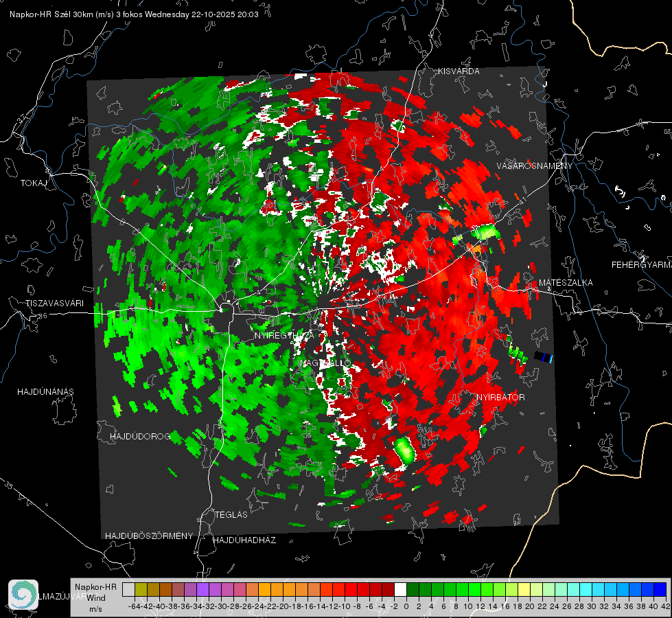This screenshot has height=618, width=672.
Task: Click the HAJDÚNÁNÁS town label
Action: coord(45,392)
